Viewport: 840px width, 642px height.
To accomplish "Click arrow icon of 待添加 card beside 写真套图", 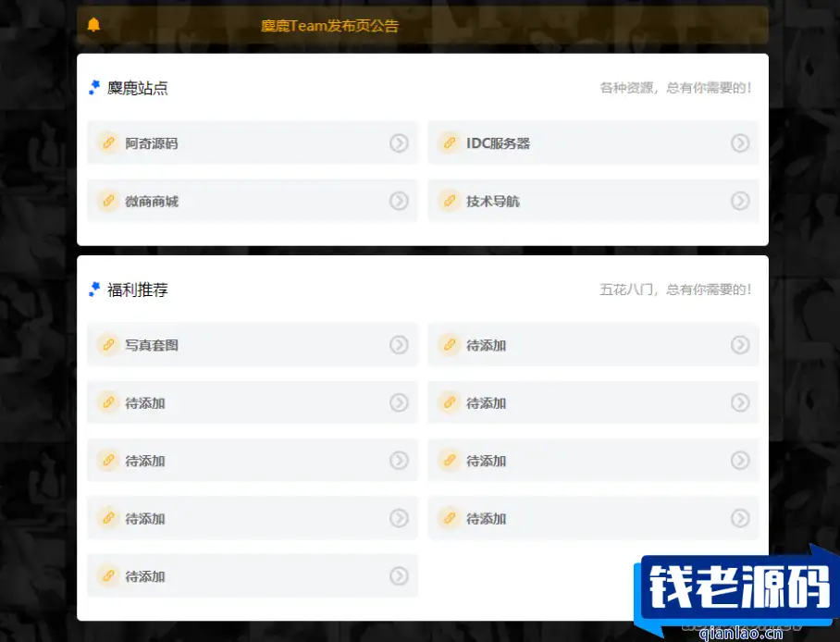I will pyautogui.click(x=740, y=344).
